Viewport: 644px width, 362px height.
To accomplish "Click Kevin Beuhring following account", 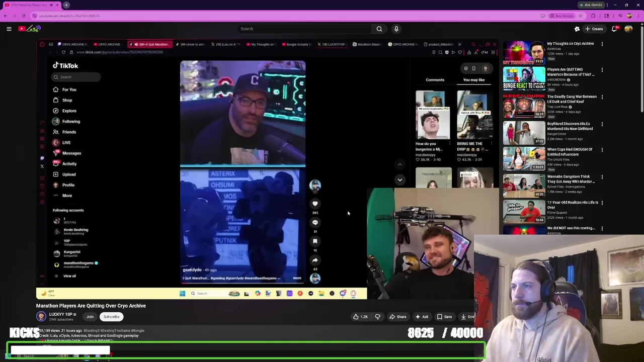I will coord(71,231).
